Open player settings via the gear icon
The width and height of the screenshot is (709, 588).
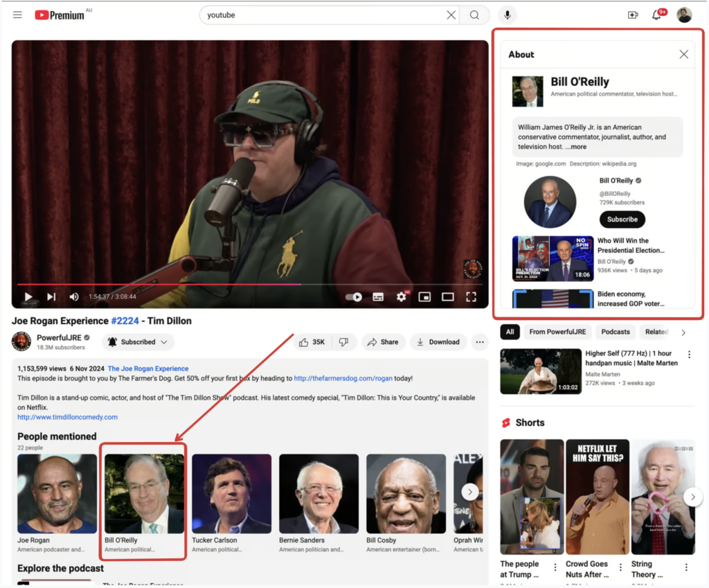tap(402, 296)
